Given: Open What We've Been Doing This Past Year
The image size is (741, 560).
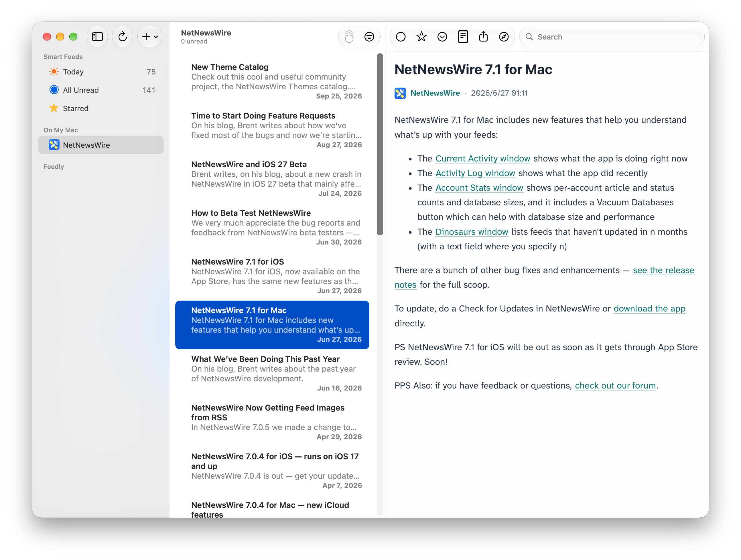Looking at the screenshot, I should pos(272,373).
